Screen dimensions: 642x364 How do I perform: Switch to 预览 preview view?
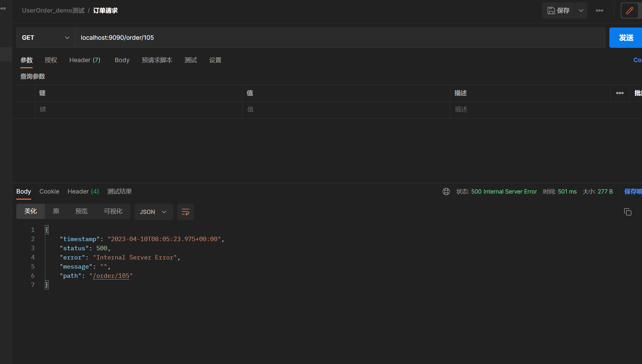tap(82, 211)
